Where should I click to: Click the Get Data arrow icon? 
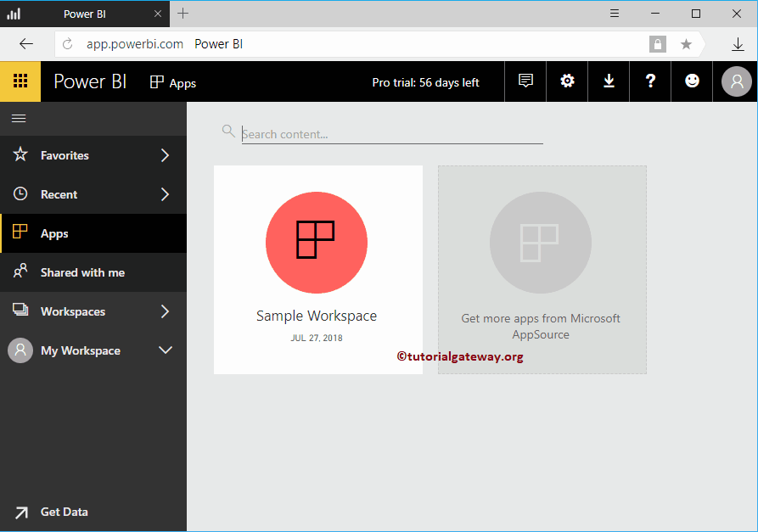tap(21, 512)
